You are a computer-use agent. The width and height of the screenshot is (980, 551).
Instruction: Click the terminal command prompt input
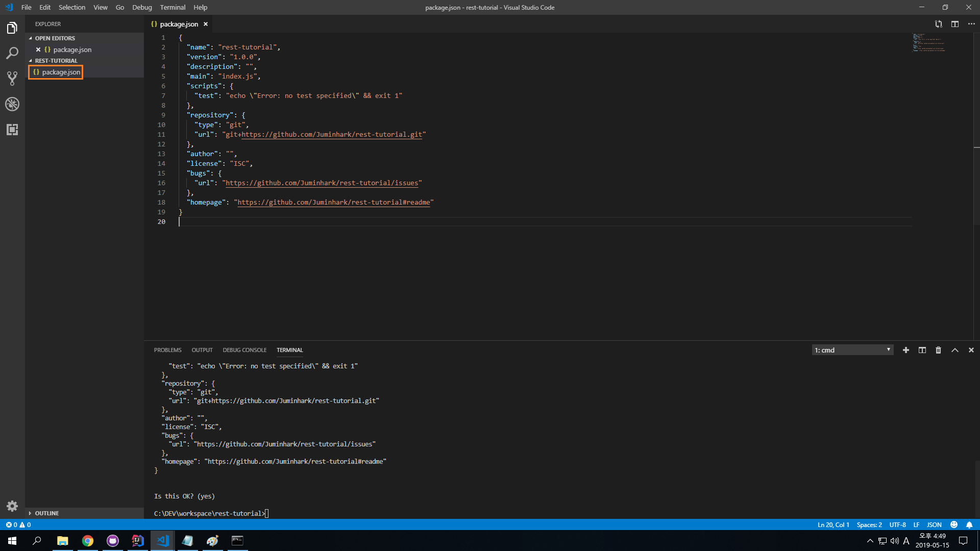pyautogui.click(x=266, y=513)
